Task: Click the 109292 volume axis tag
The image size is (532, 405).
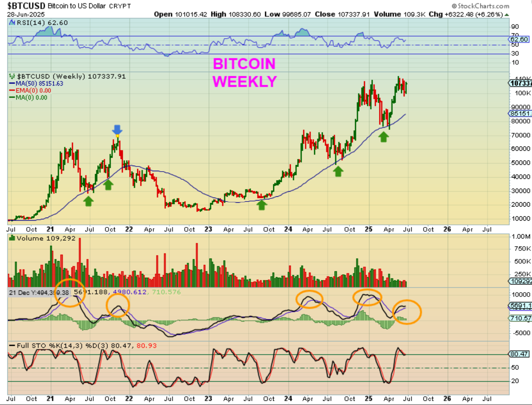Action: pyautogui.click(x=520, y=281)
